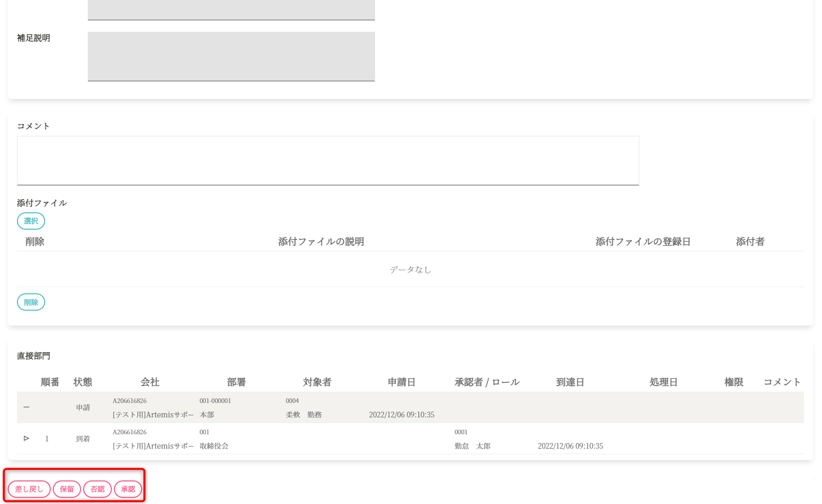Click the 保留 button
Viewport: 822px width, 504px height.
pos(67,489)
